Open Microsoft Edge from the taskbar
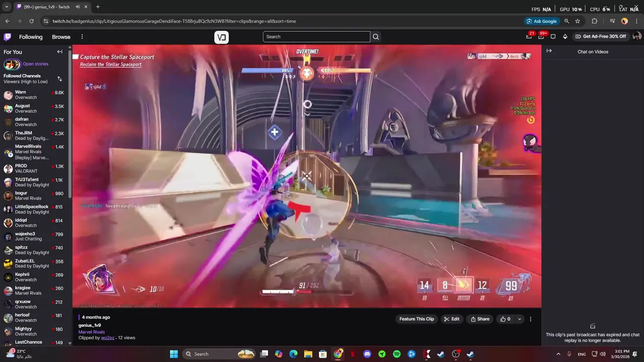644x362 pixels. [293, 354]
